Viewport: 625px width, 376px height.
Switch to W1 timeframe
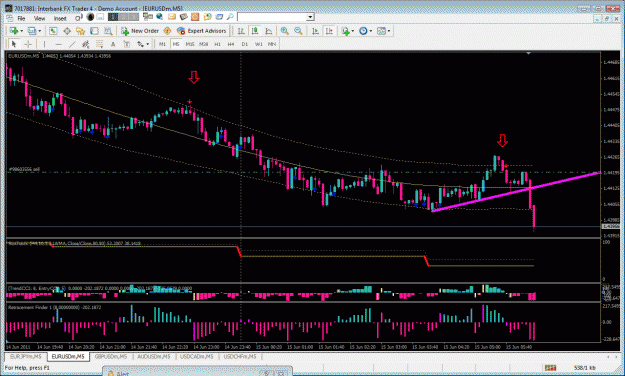tap(259, 44)
